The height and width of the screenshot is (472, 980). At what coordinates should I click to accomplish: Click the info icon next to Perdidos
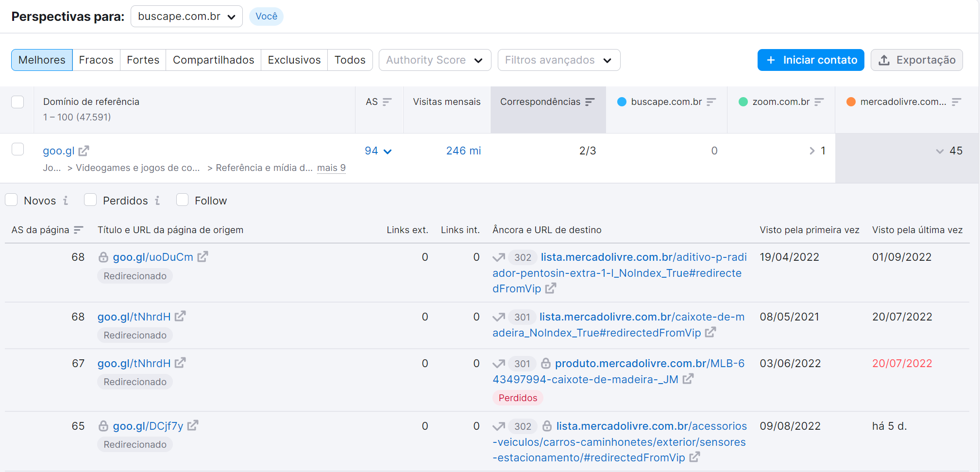pos(158,200)
